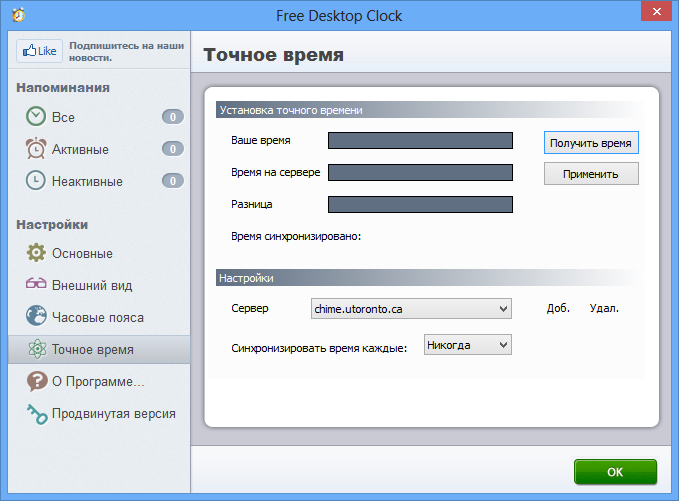Click the key icon for Продвинутая версия

[37, 414]
